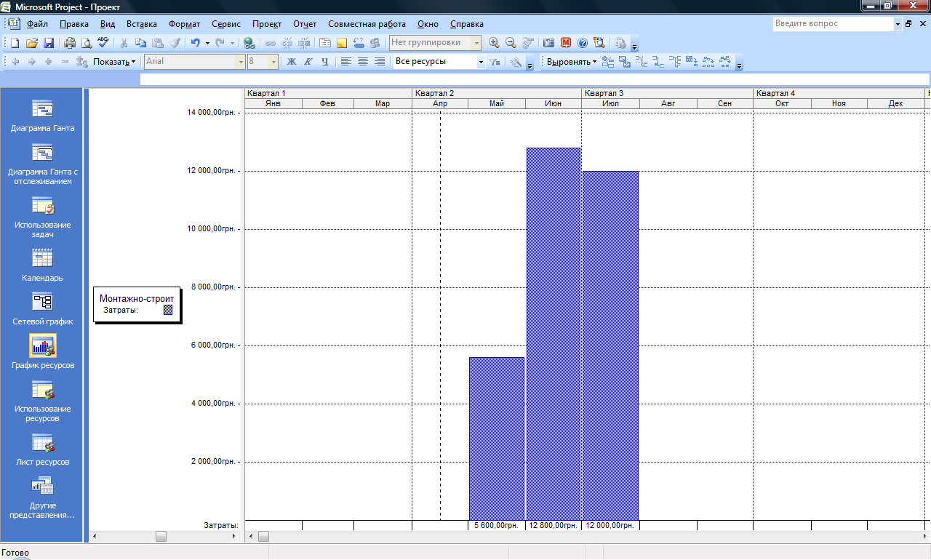Click the Copy icon
Image resolution: width=931 pixels, height=560 pixels.
141,43
